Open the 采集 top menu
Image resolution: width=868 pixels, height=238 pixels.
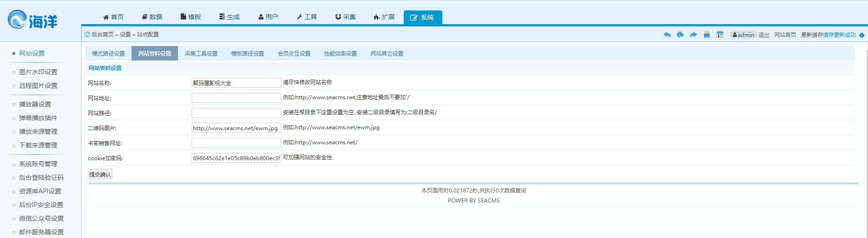pyautogui.click(x=345, y=17)
